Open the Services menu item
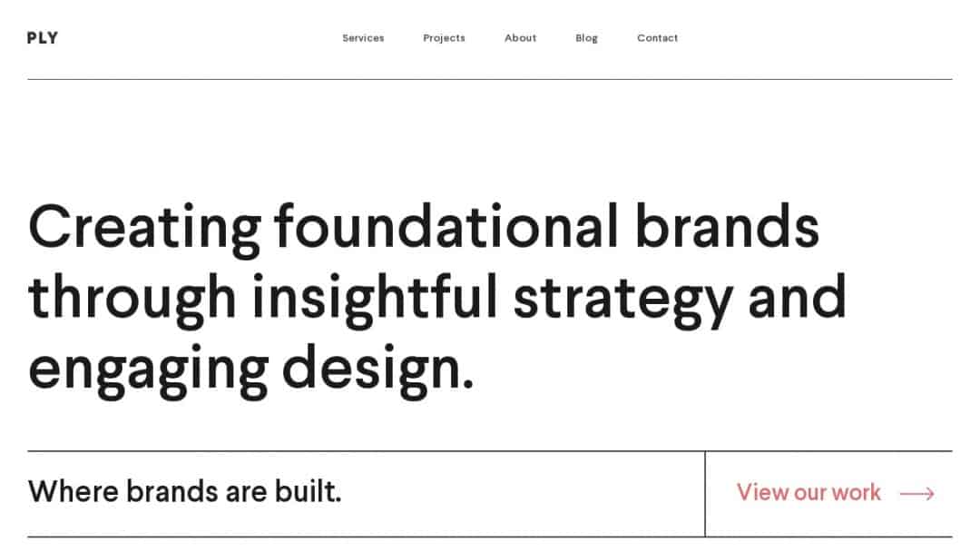This screenshot has height=552, width=980. (x=363, y=38)
